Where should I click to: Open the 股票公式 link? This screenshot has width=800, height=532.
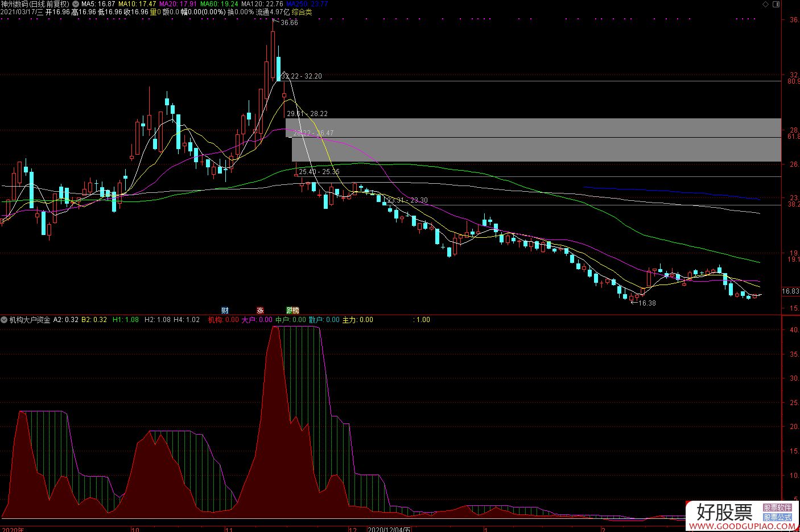[777, 517]
